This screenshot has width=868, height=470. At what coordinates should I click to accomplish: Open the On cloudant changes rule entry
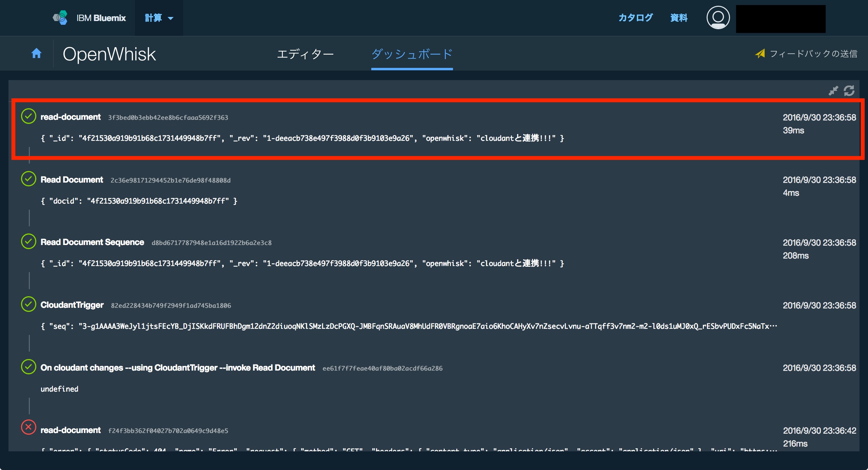(178, 368)
